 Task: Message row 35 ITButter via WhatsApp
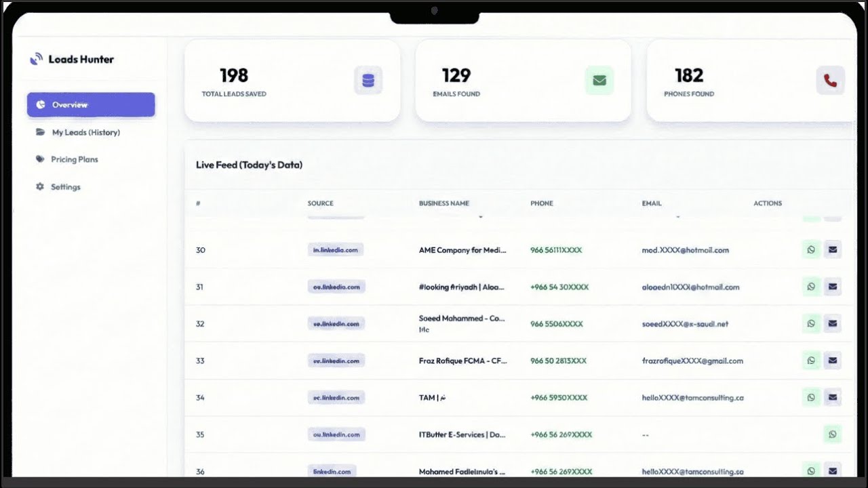pos(833,434)
